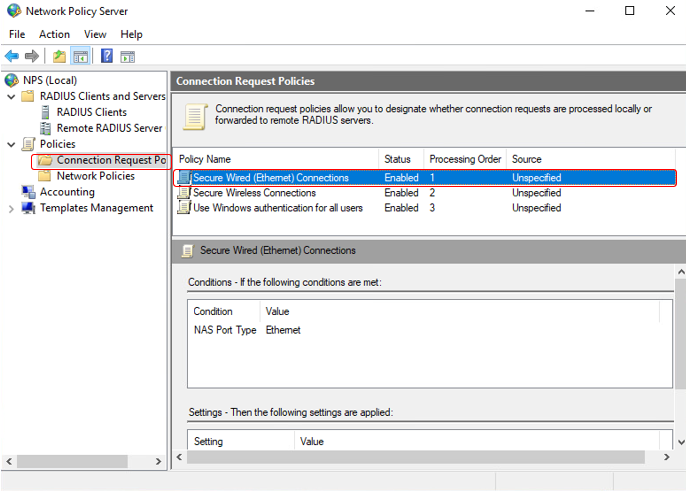Select the Accounting node in the tree
The height and width of the screenshot is (491, 686).
tap(67, 192)
